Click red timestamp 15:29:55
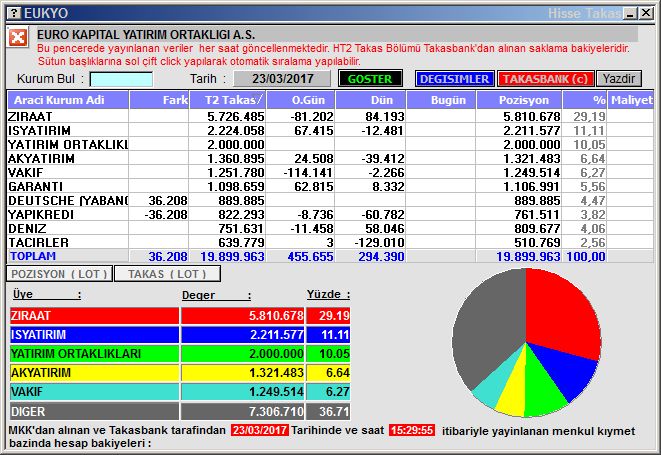This screenshot has width=661, height=455. [412, 430]
